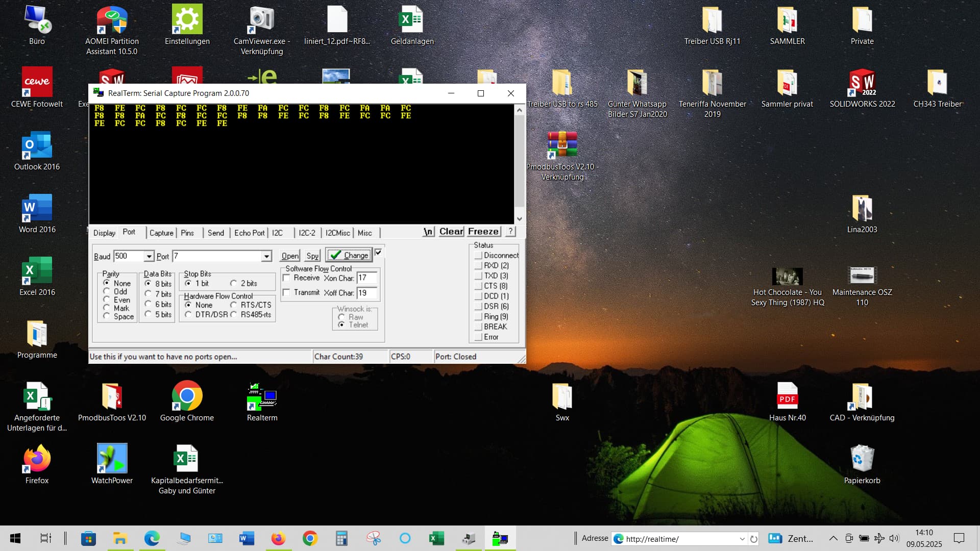Click the Xon Char input field
The image size is (980, 551).
367,278
